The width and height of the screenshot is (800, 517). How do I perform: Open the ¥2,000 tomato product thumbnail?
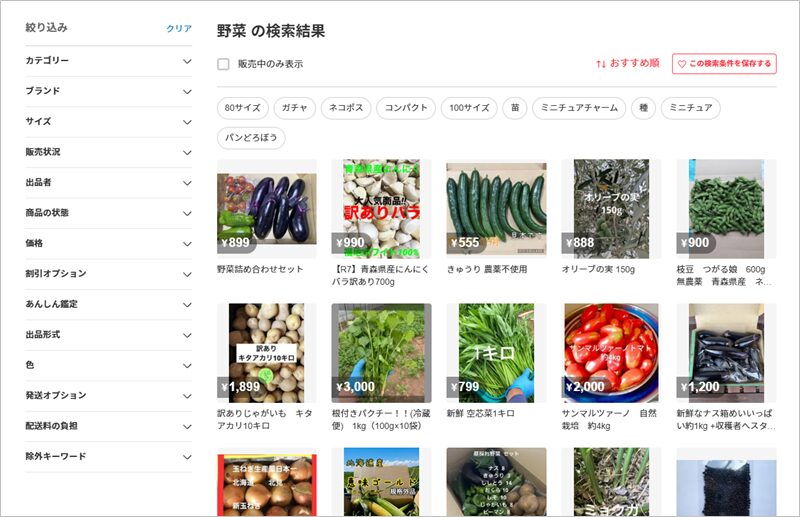611,353
